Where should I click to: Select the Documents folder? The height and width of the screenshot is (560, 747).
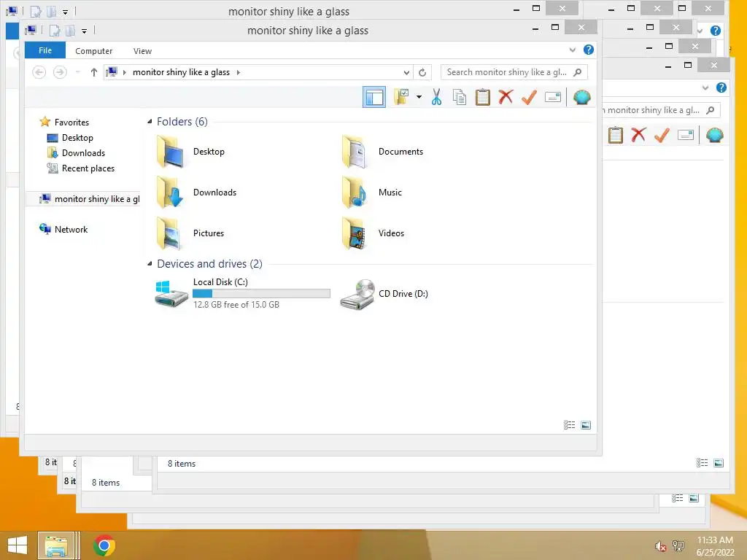click(382, 152)
